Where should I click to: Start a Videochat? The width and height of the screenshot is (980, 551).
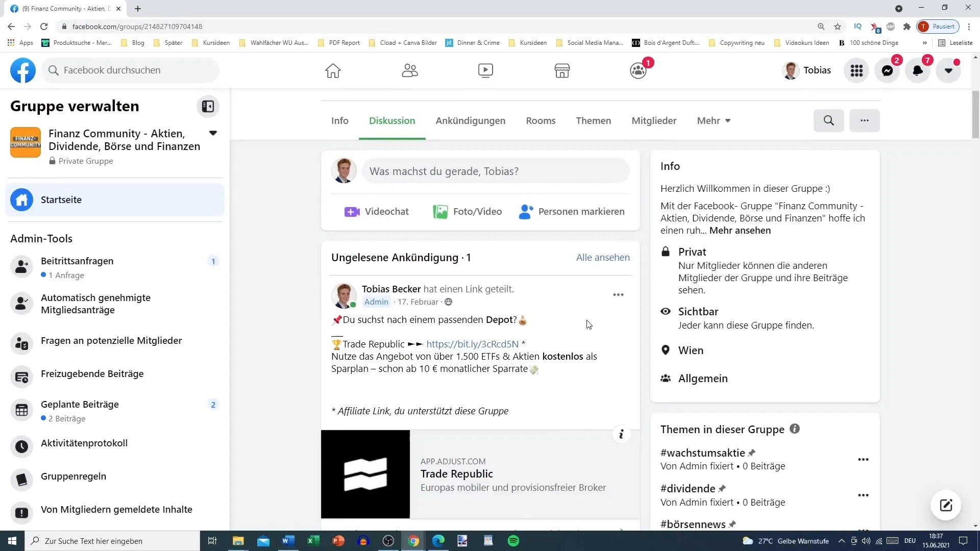point(377,212)
